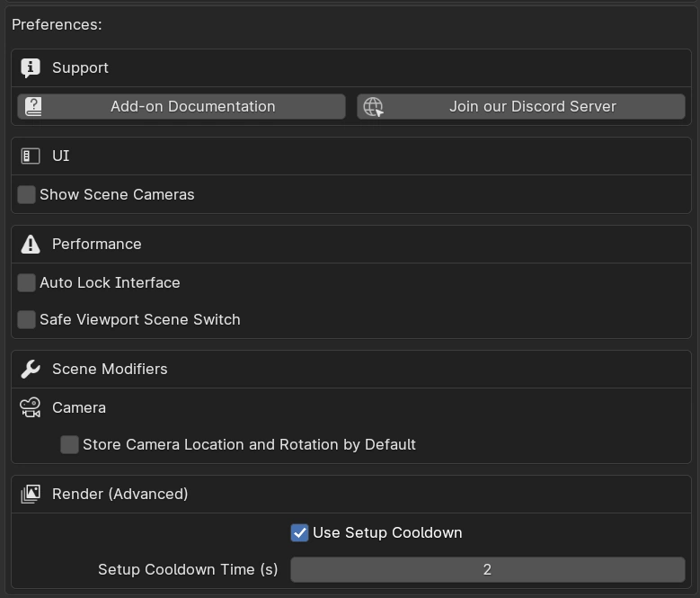Click the Performance warning triangle icon

point(31,245)
